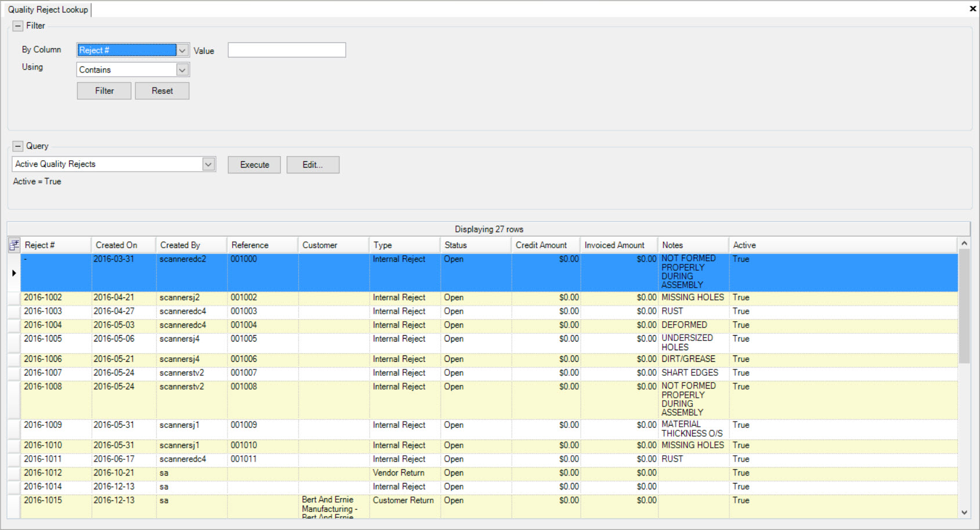This screenshot has height=530, width=980.
Task: Sort by Invoiced Amount column header
Action: [619, 245]
